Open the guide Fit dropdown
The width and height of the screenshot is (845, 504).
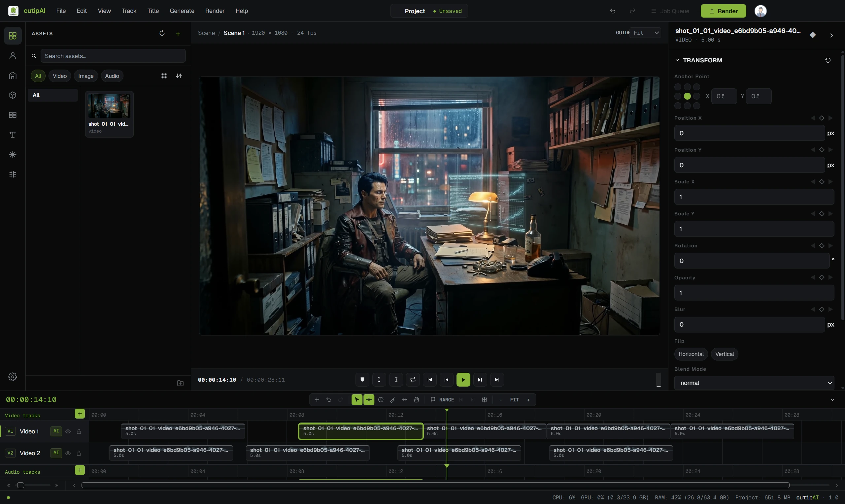(x=645, y=33)
